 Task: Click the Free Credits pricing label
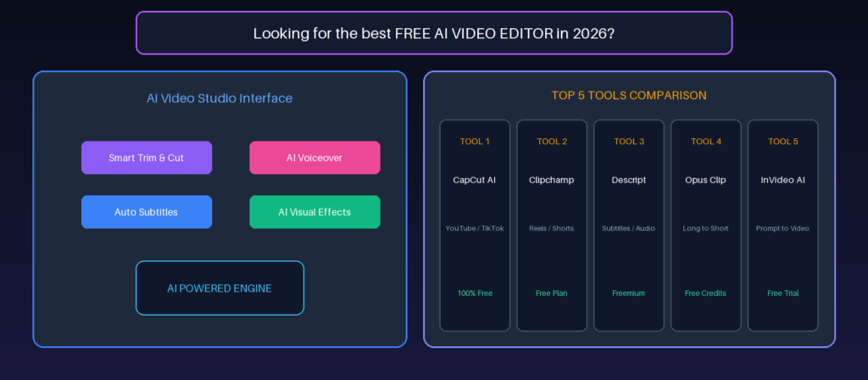tap(705, 293)
